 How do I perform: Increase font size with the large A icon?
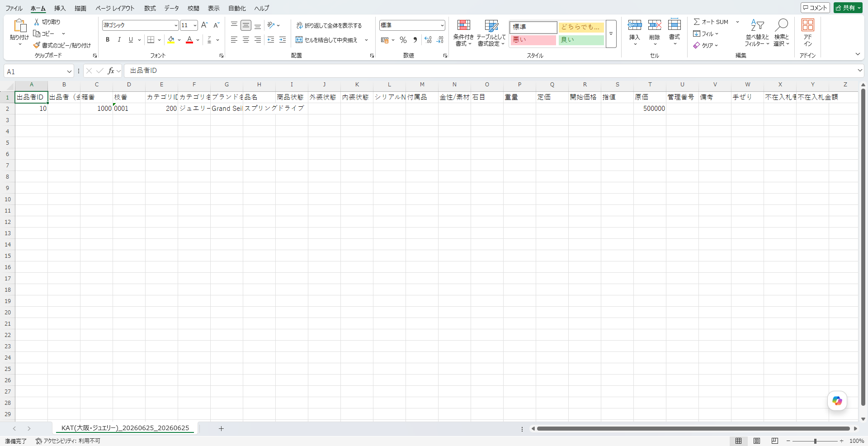pyautogui.click(x=204, y=25)
